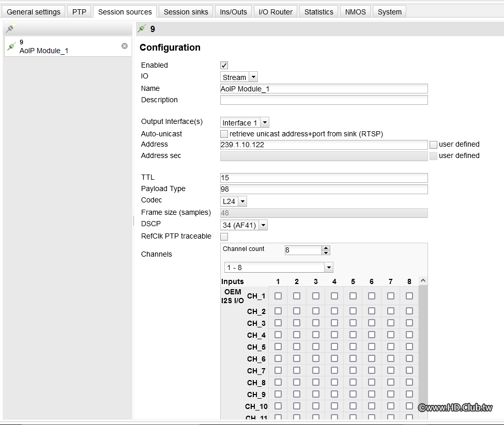Click the Name field containing AoIP Module_1

click(x=324, y=89)
